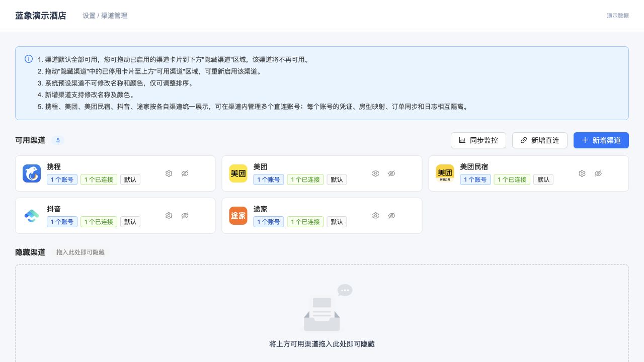Viewport: 644px width, 362px height.
Task: Go to 设置 / 渠道管理 breadcrumb
Action: 105,16
